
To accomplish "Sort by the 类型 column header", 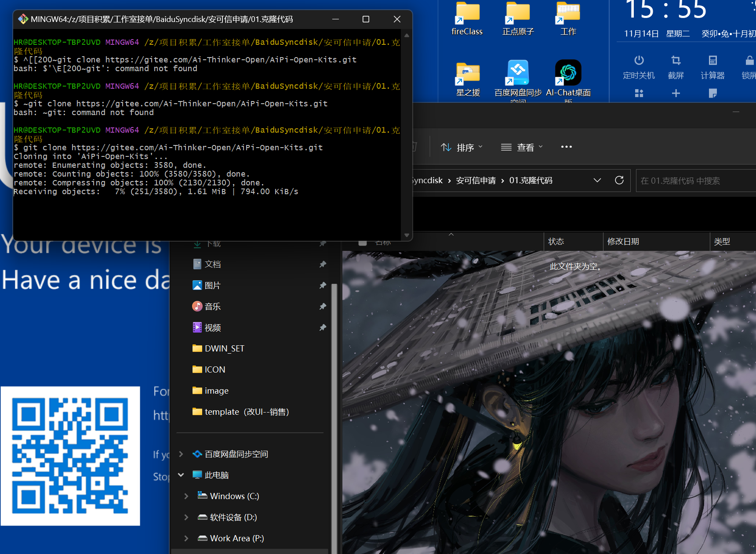I will coord(733,241).
